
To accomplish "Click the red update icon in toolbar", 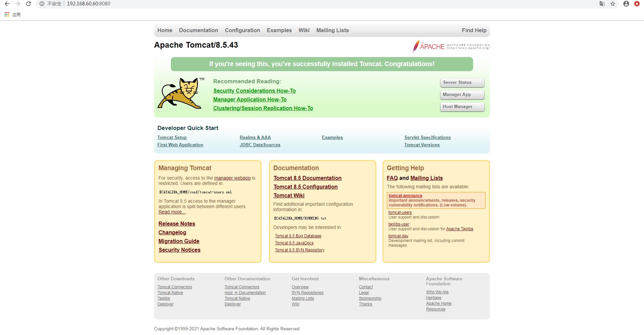I will (x=637, y=4).
